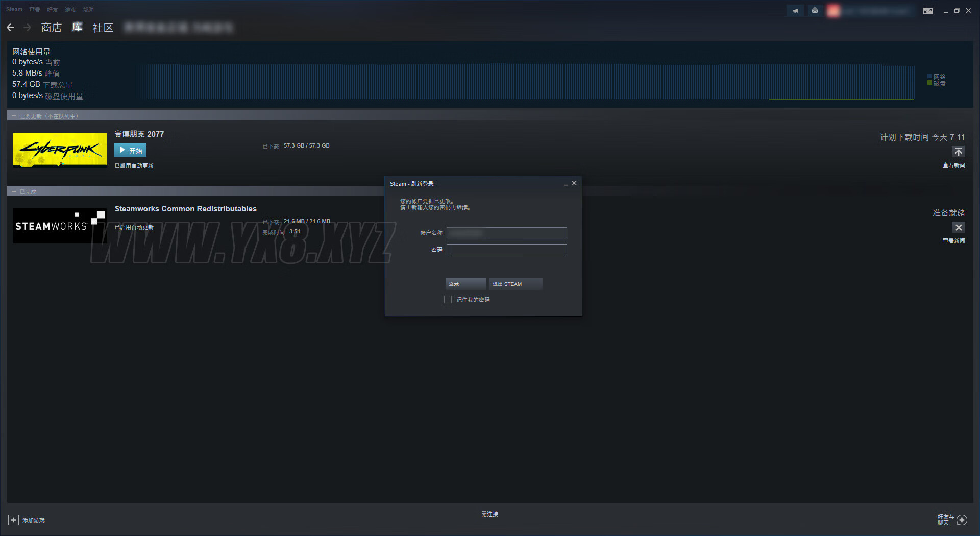This screenshot has height=536, width=980.
Task: Click the 5.8 MB/s 峰值 stat
Action: click(x=36, y=73)
